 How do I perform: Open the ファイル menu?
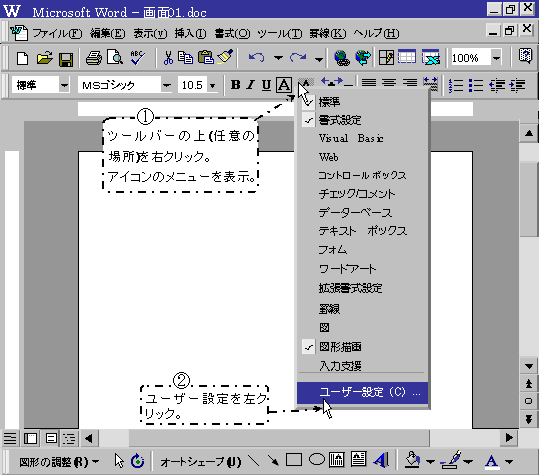pos(57,34)
